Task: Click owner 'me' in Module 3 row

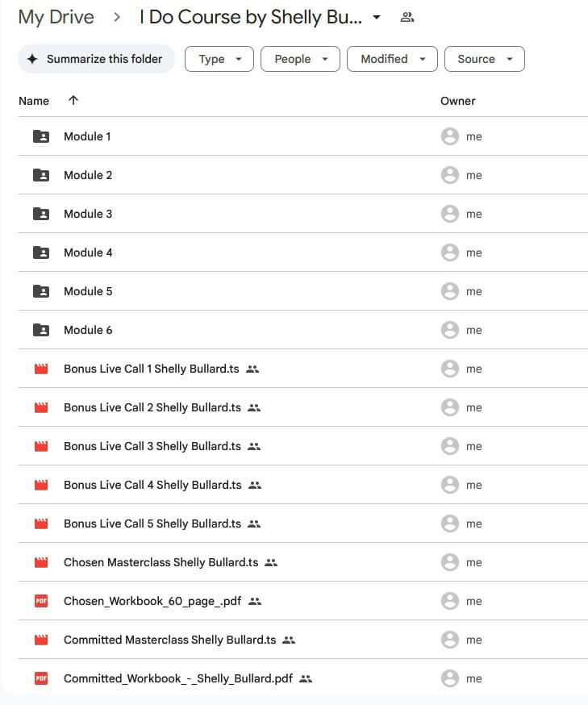Action: pyautogui.click(x=473, y=214)
